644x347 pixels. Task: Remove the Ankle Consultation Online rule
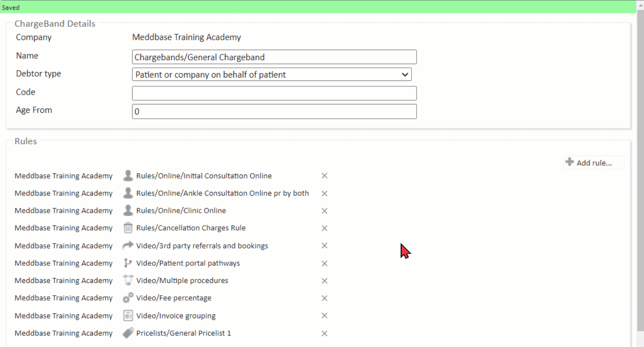324,193
